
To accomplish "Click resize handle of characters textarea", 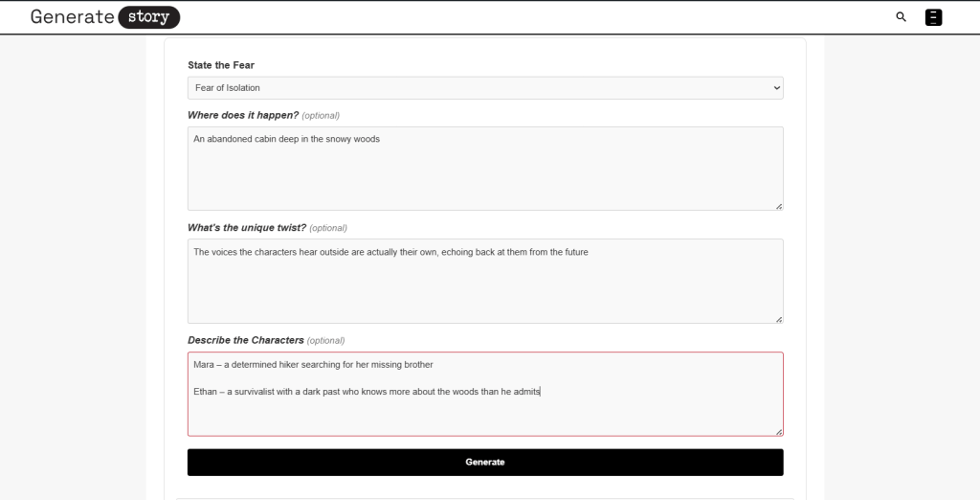I will point(778,431).
